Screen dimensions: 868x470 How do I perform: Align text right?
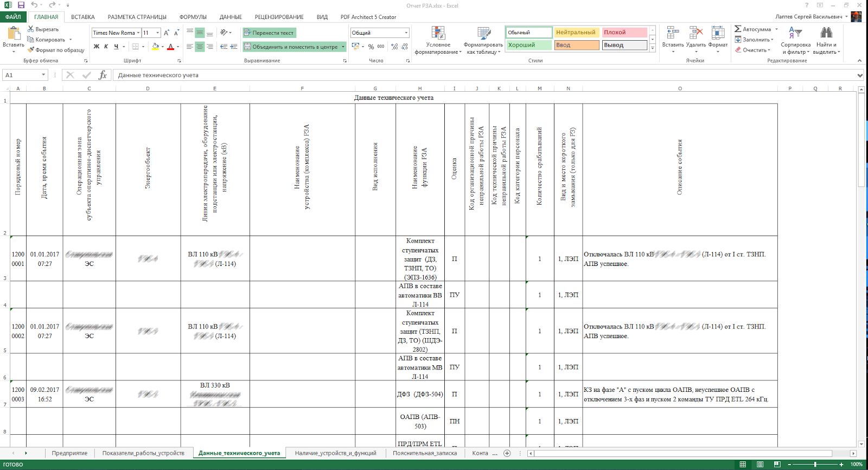pos(209,47)
